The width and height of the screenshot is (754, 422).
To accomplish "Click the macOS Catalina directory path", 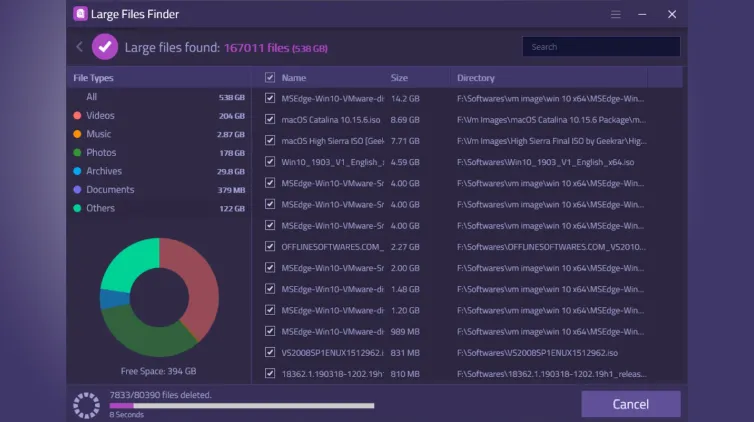I will click(x=551, y=120).
